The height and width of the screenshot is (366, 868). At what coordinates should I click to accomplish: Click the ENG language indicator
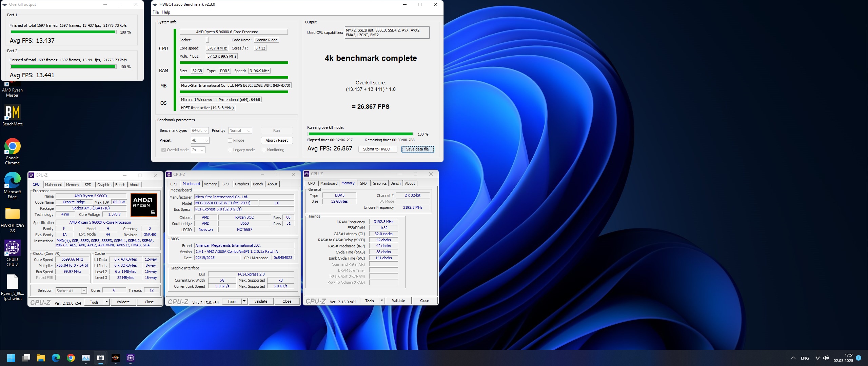pyautogui.click(x=805, y=358)
